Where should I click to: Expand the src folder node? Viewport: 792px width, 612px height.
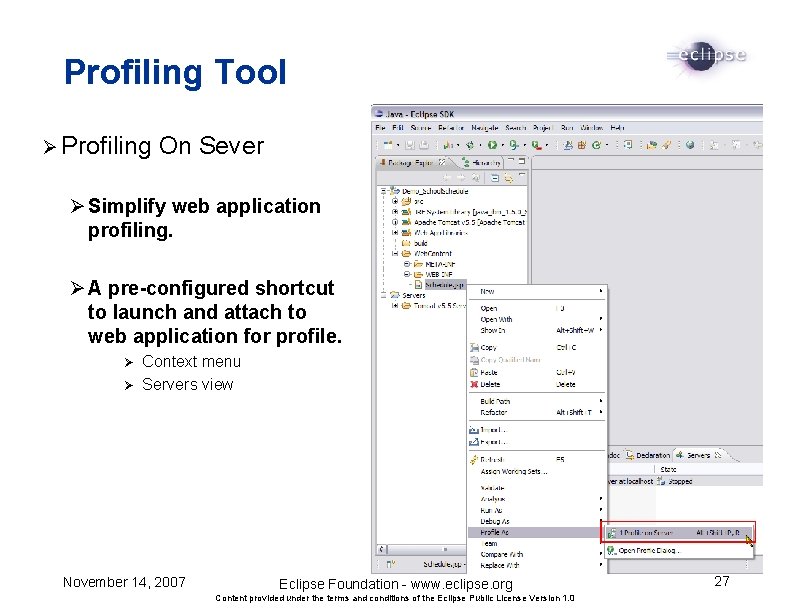pos(395,201)
